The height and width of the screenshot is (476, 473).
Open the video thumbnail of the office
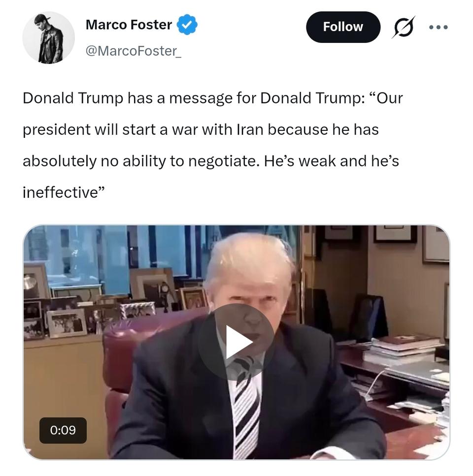coord(236,342)
